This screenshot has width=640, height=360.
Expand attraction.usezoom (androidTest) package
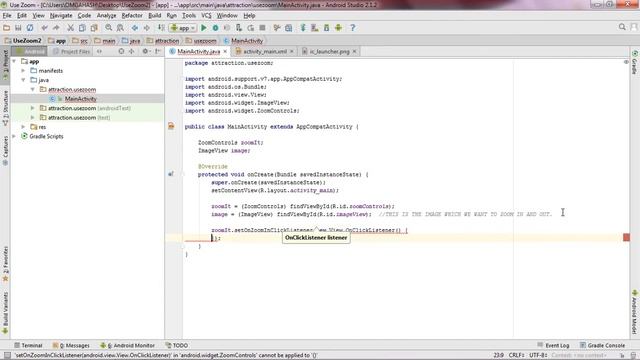33,108
